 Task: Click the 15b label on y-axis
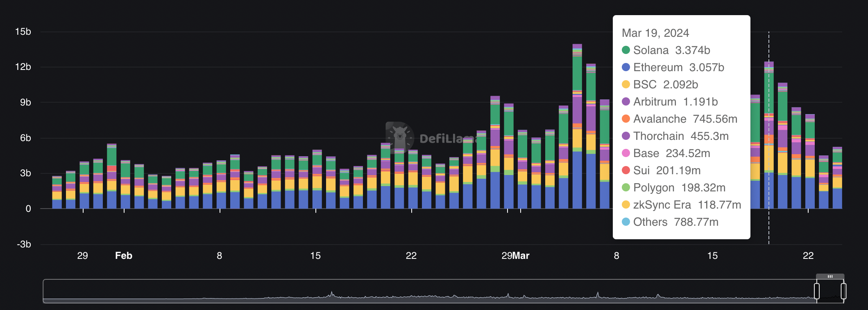coord(23,31)
